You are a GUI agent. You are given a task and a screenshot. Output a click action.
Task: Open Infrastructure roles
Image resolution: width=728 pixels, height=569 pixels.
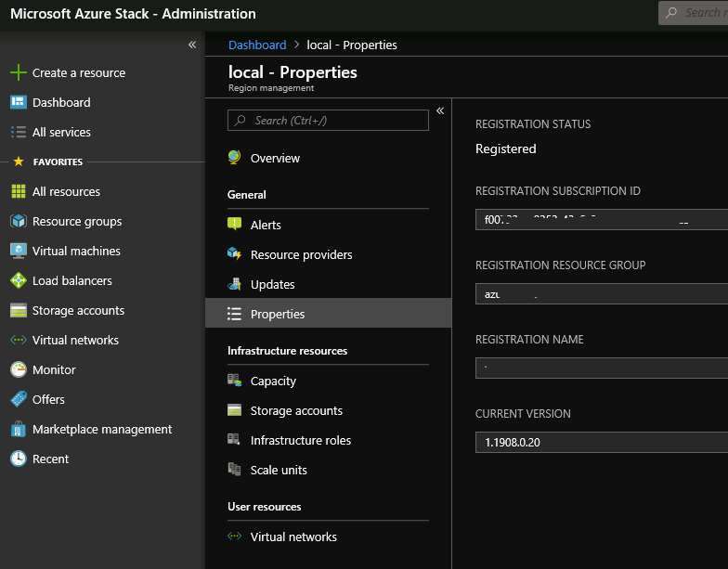(301, 440)
